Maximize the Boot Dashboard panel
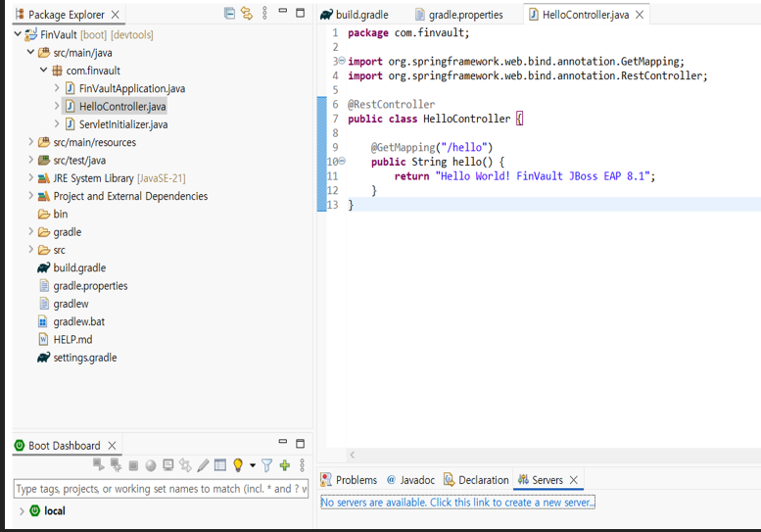The height and width of the screenshot is (532, 761). tap(301, 444)
